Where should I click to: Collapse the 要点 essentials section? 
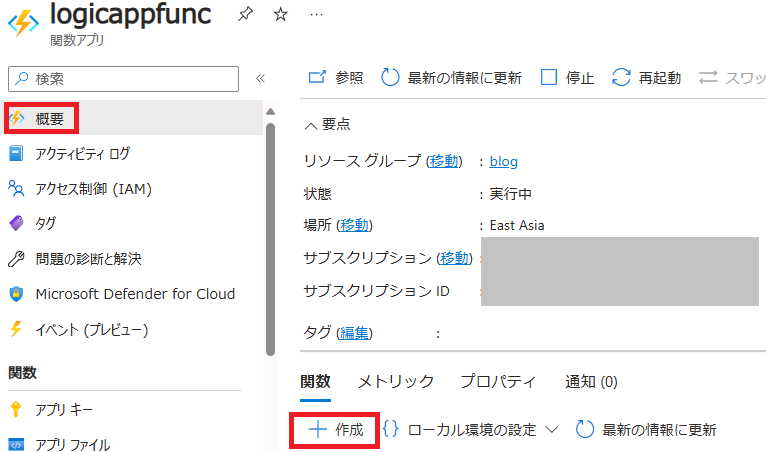pyautogui.click(x=327, y=124)
